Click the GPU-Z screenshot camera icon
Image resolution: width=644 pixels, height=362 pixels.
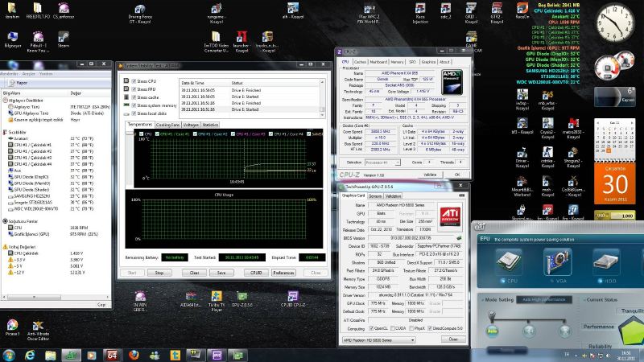pyautogui.click(x=461, y=195)
